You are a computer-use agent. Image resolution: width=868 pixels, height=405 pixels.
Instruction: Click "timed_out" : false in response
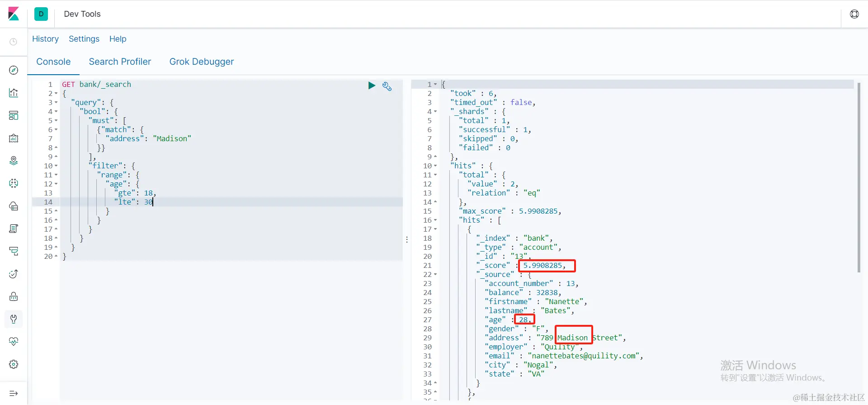[x=493, y=102]
